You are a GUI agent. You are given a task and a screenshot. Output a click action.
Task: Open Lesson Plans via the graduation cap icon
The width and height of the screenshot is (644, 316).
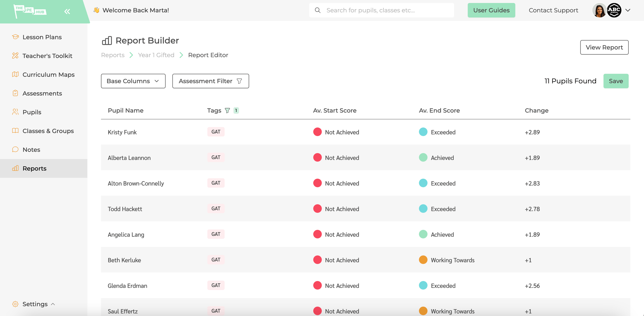tap(15, 37)
